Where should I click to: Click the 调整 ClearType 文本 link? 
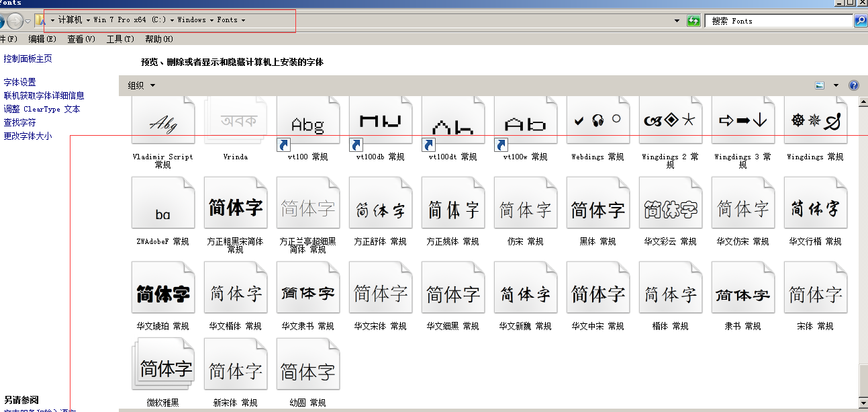42,109
